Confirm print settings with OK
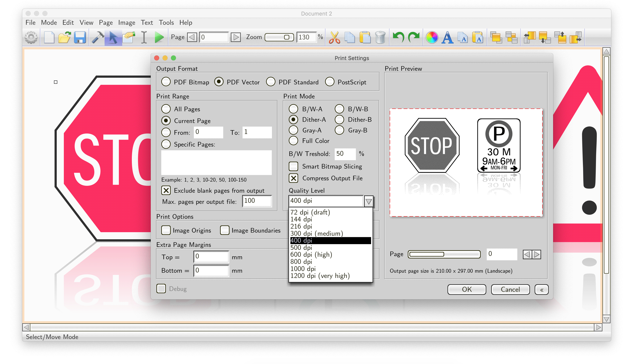Viewport: 635px width, 364px height. (467, 289)
